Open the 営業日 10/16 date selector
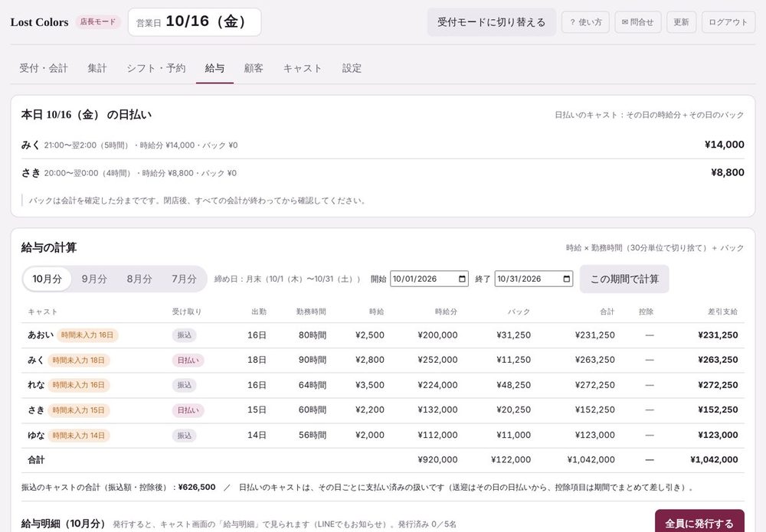This screenshot has height=532, width=766. (195, 22)
